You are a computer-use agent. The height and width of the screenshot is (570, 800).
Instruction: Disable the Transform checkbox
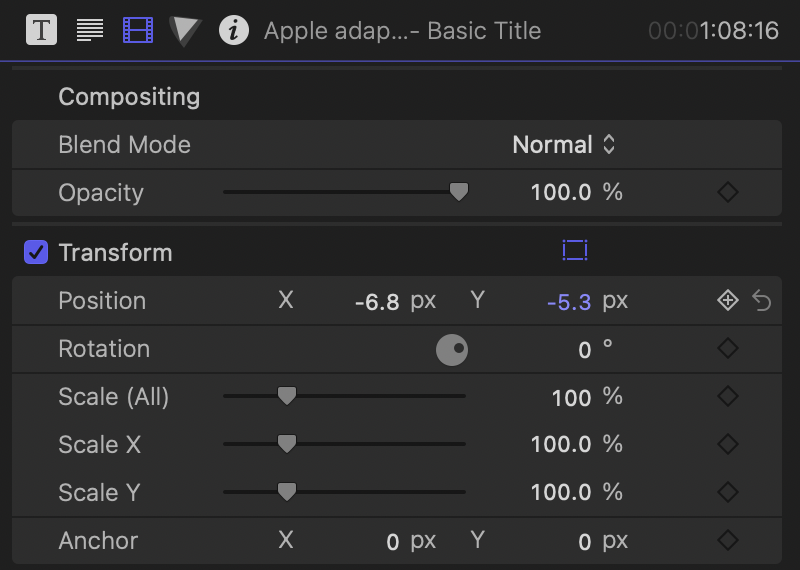[x=36, y=252]
